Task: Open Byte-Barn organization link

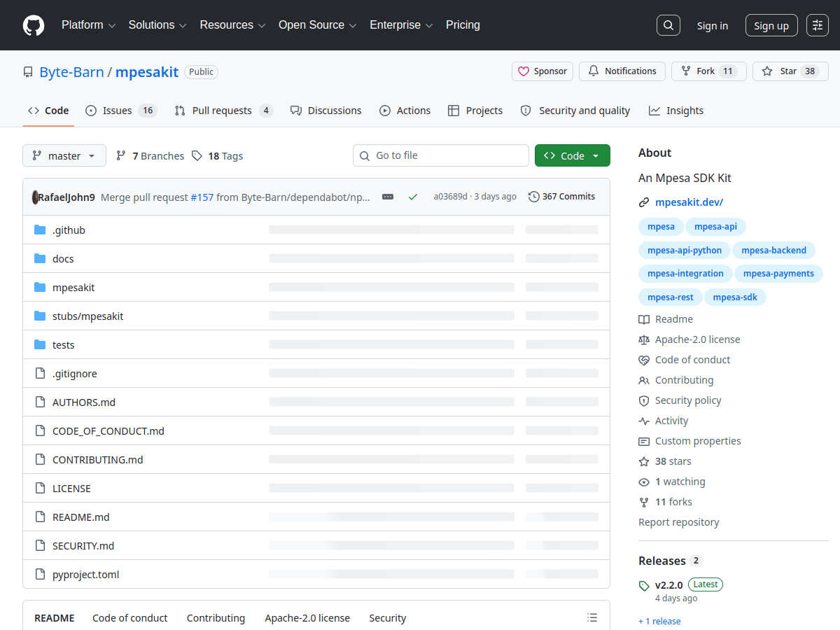Action: [x=71, y=72]
